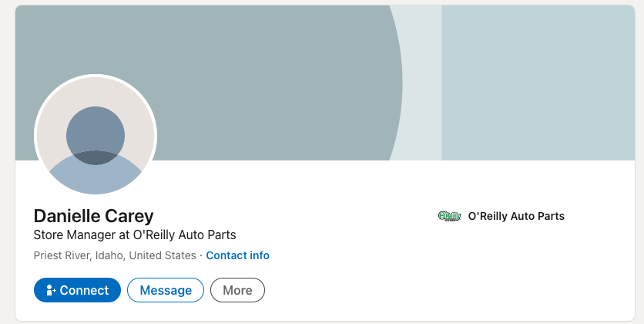Click the person-plus icon in Connect button
The height and width of the screenshot is (324, 644).
51,290
